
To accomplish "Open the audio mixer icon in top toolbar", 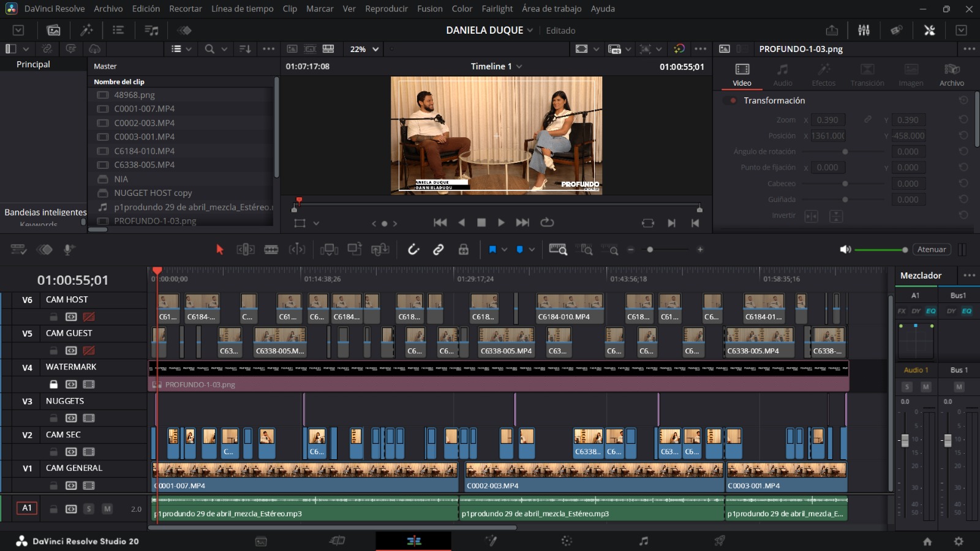I will pyautogui.click(x=864, y=30).
